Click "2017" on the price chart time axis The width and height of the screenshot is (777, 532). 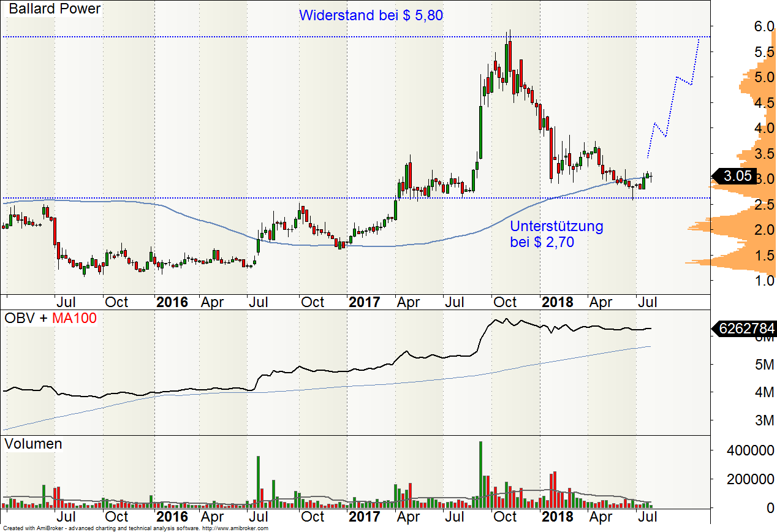[365, 302]
